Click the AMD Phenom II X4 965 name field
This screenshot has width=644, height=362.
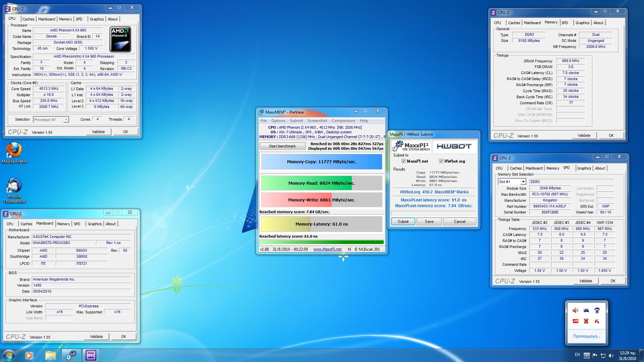pos(68,30)
